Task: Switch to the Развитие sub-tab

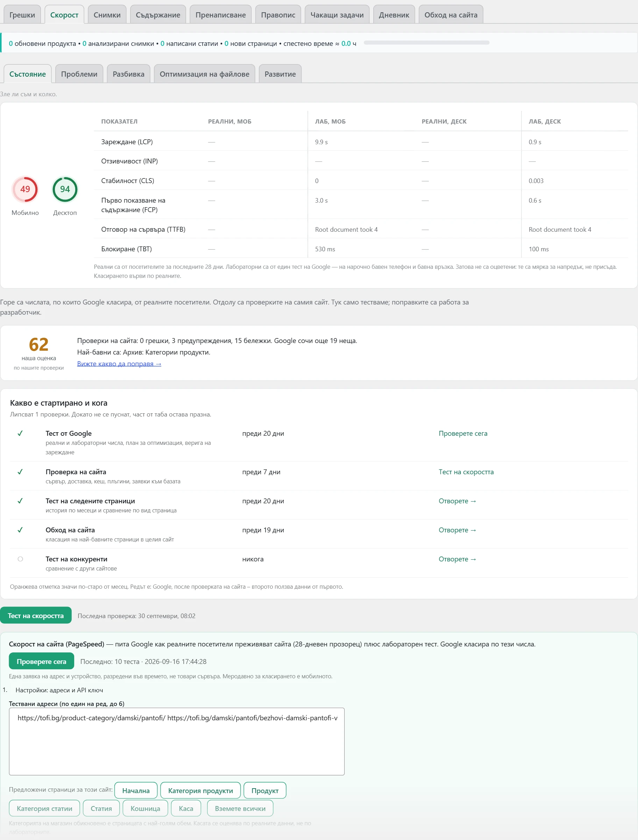Action: (x=280, y=74)
